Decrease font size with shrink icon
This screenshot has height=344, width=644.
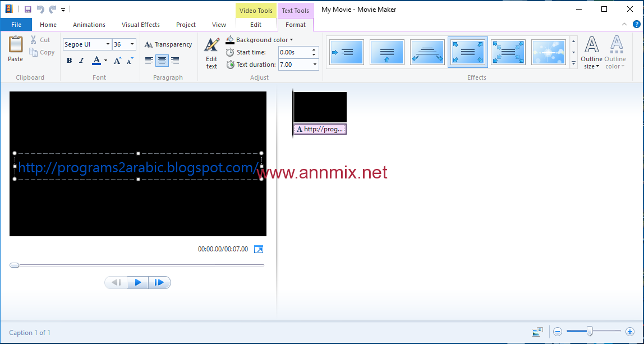tap(130, 61)
